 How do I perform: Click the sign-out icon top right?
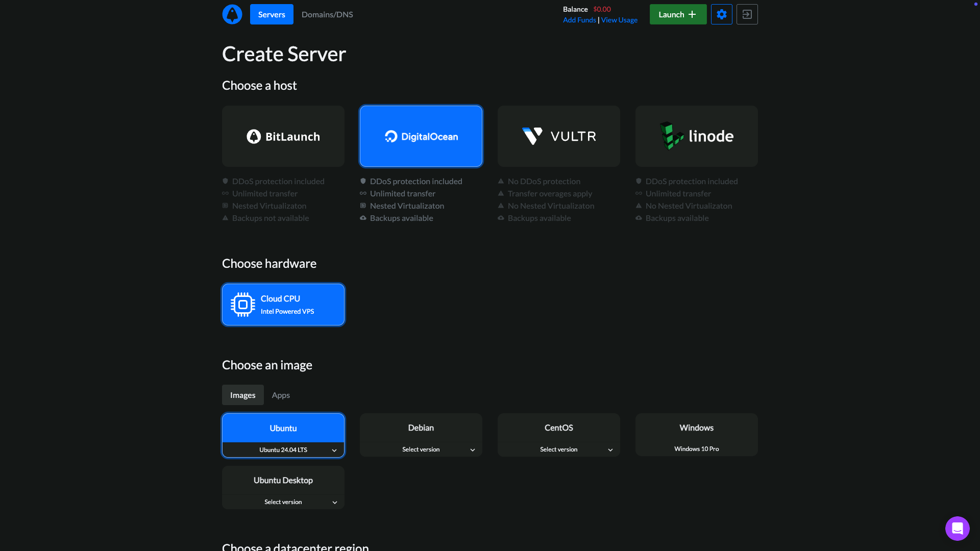pyautogui.click(x=747, y=14)
